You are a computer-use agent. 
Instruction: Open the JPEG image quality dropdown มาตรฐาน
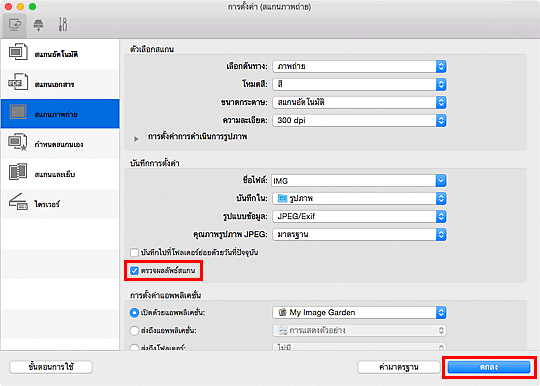(x=359, y=234)
